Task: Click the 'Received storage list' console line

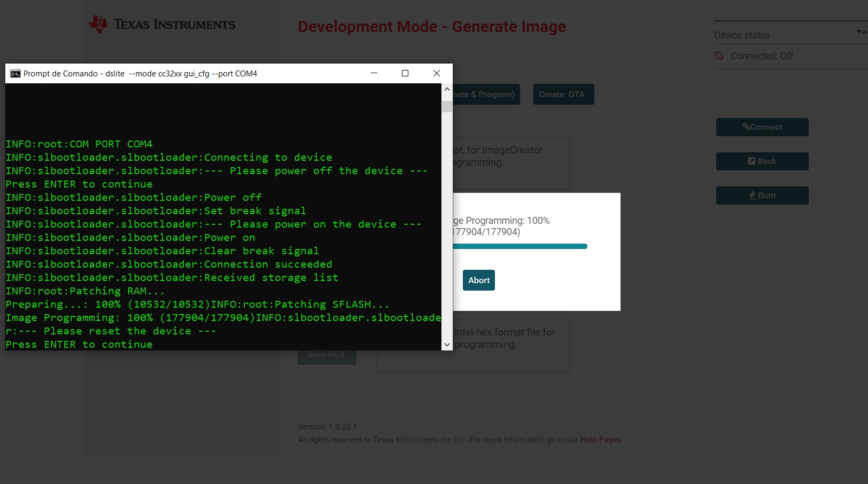Action: [x=172, y=278]
